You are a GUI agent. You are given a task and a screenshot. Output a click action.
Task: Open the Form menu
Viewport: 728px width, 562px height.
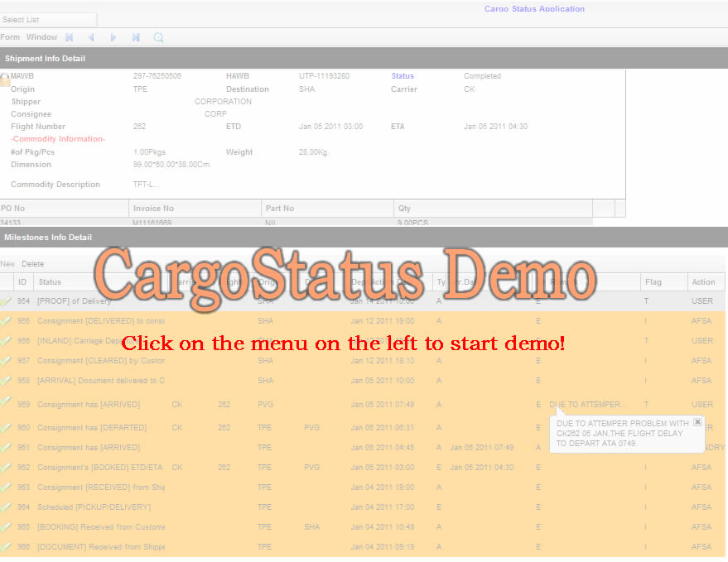[x=10, y=37]
